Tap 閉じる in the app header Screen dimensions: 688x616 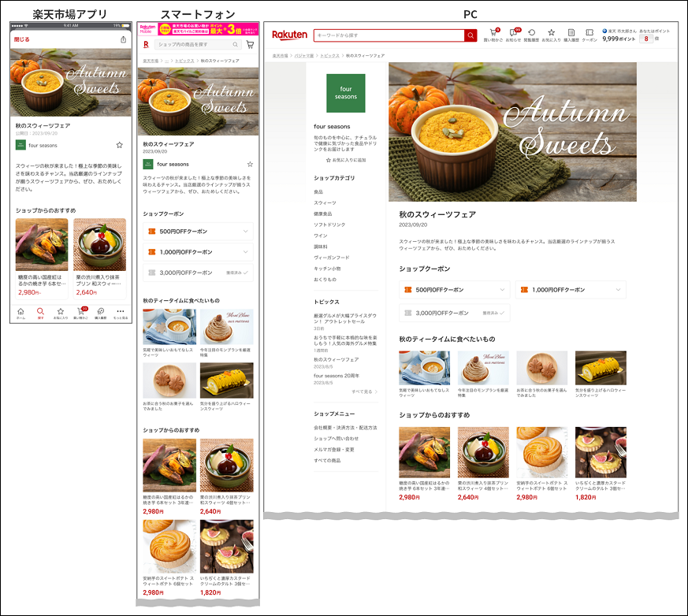[22, 39]
